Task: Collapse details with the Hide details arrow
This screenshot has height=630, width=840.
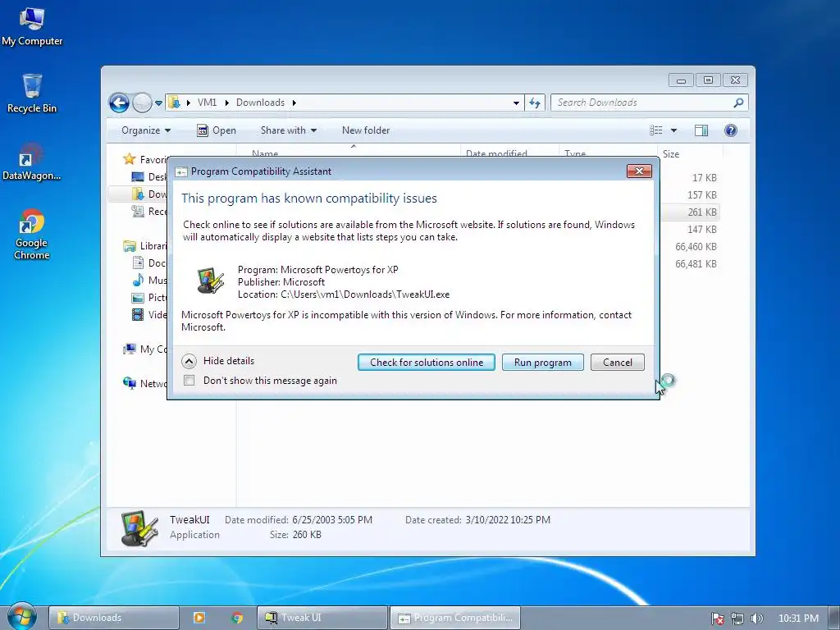Action: [x=189, y=361]
